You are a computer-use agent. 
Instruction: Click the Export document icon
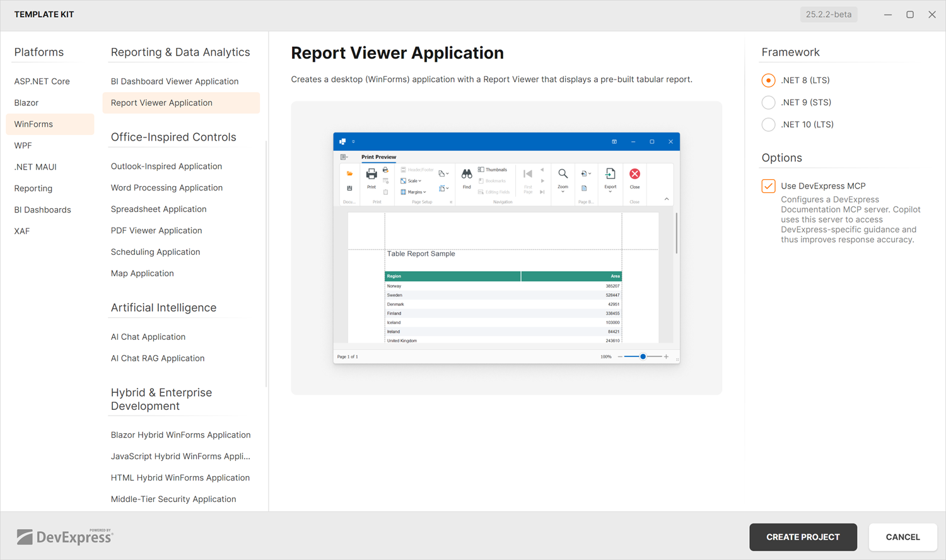pyautogui.click(x=610, y=173)
